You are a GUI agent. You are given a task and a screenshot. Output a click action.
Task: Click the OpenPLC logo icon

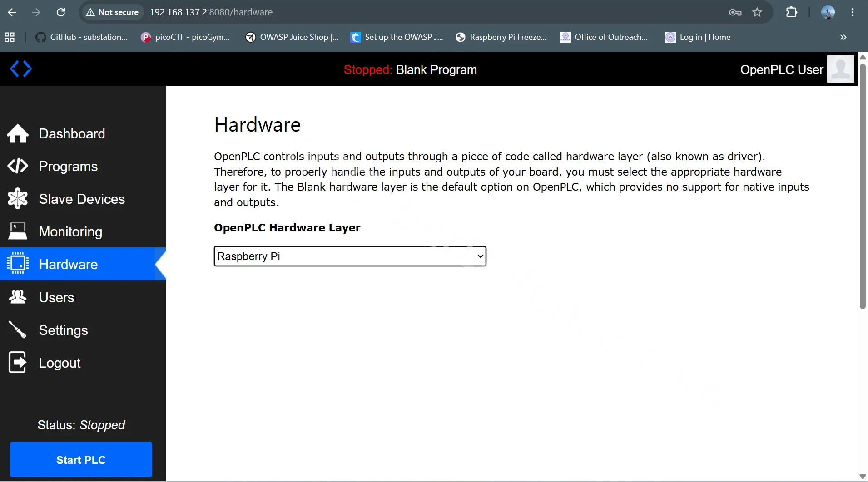21,69
